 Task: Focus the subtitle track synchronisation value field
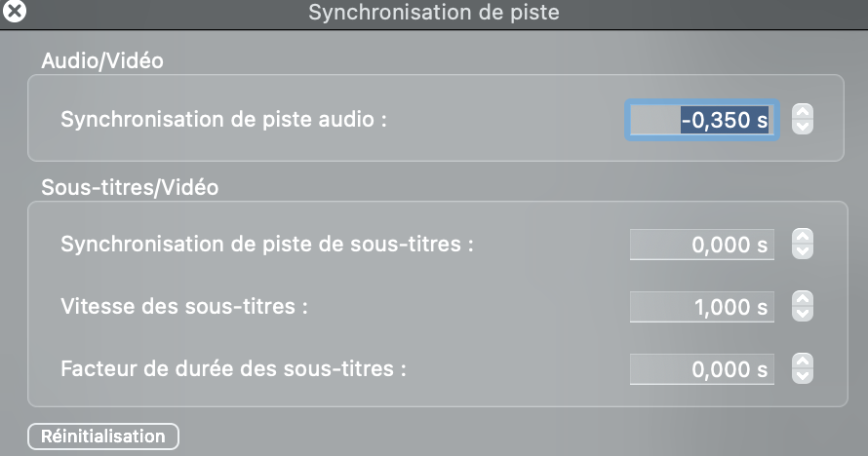pos(702,245)
